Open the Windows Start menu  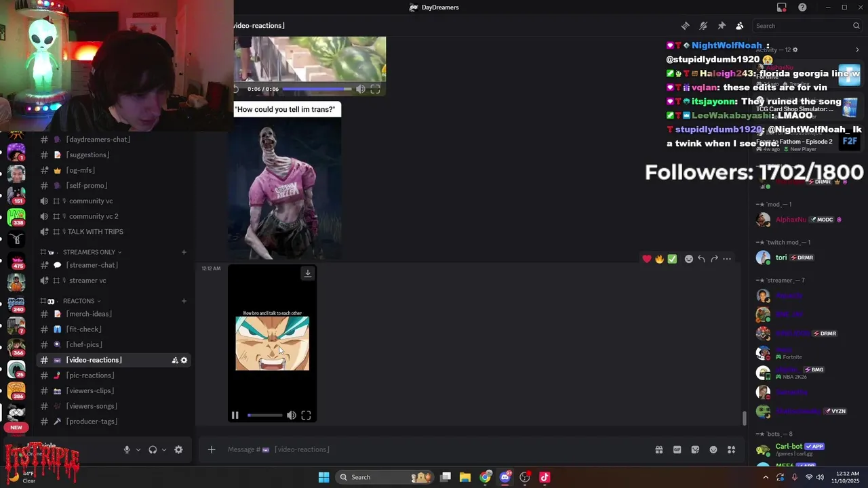[x=323, y=477]
